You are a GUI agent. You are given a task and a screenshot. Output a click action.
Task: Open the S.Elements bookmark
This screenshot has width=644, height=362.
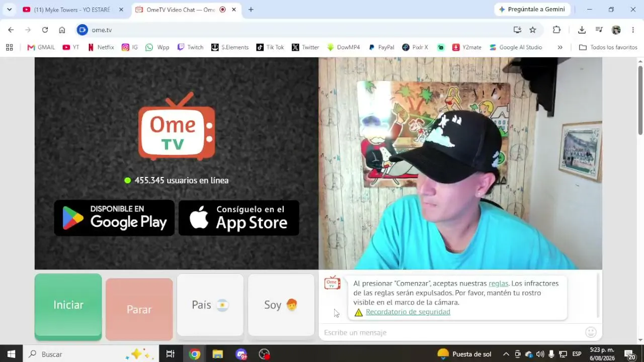coord(230,47)
